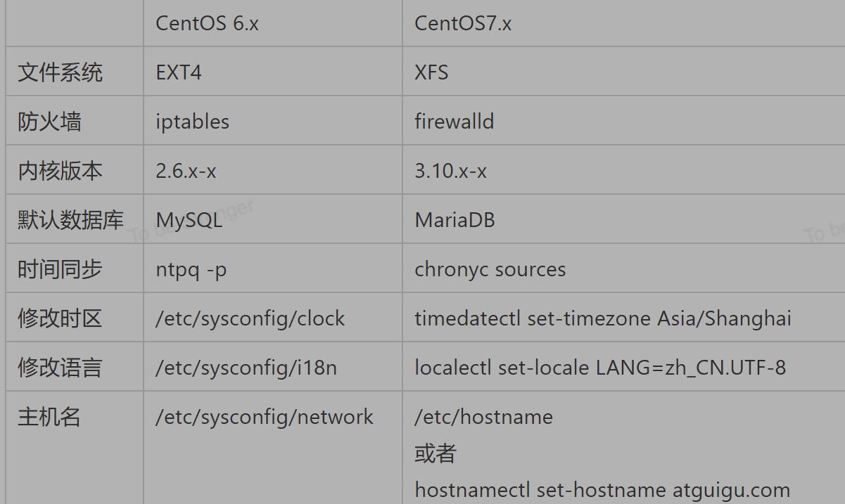
Task: Click the 防火墙 row label
Action: [x=49, y=122]
